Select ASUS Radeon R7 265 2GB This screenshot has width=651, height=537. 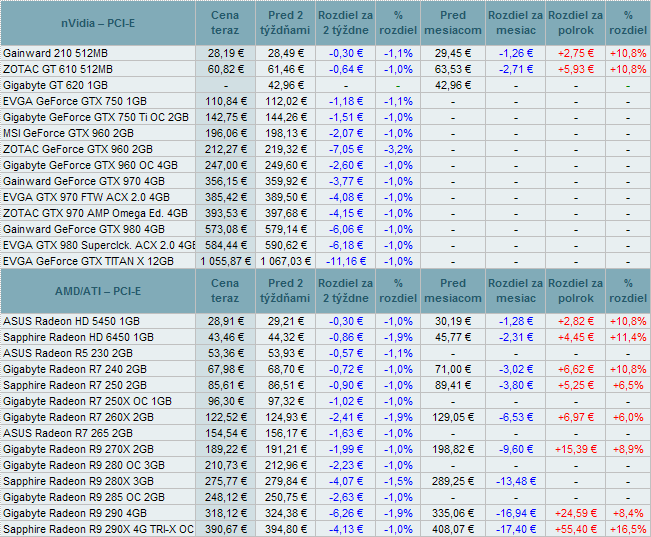(68, 432)
